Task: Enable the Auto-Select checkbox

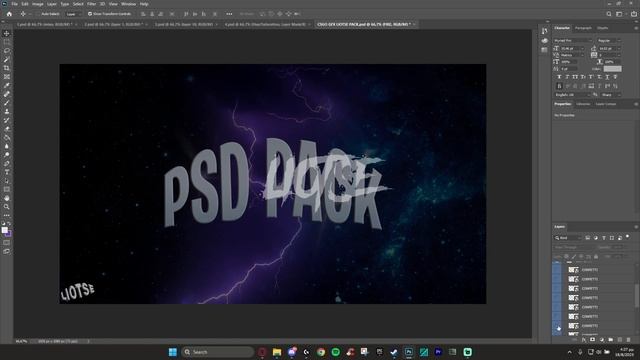Action: pos(39,14)
